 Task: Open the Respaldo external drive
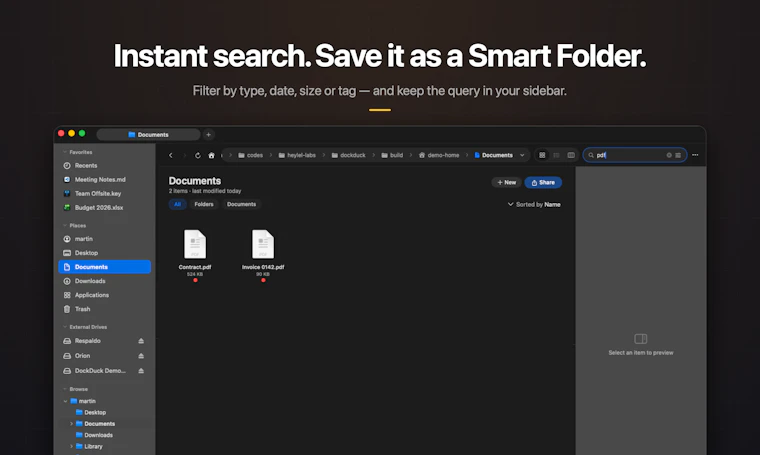(88, 341)
